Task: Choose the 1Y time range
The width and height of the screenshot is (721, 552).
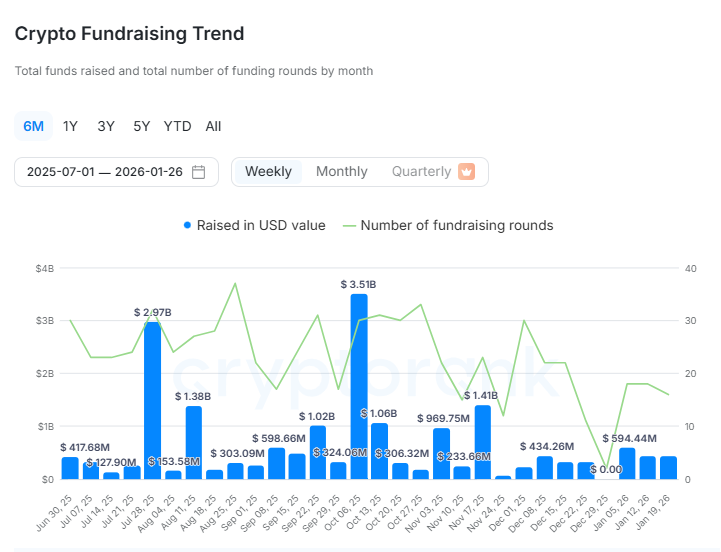Action: (x=70, y=126)
